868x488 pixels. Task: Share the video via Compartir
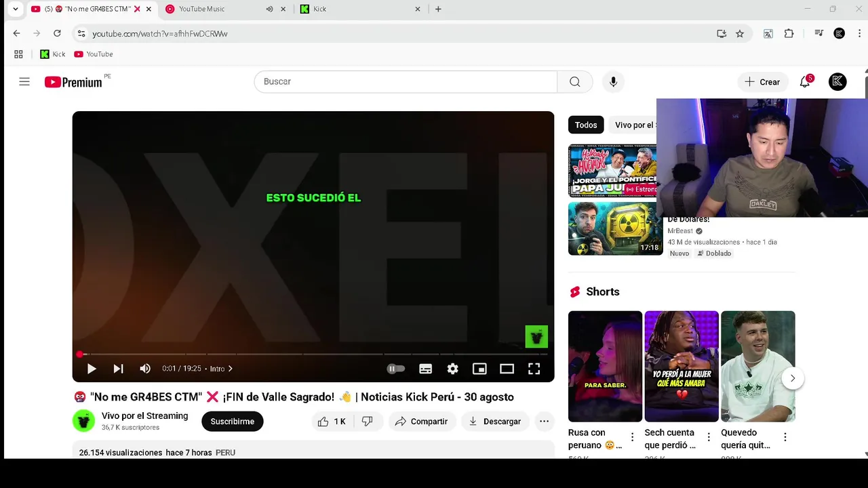click(x=421, y=422)
